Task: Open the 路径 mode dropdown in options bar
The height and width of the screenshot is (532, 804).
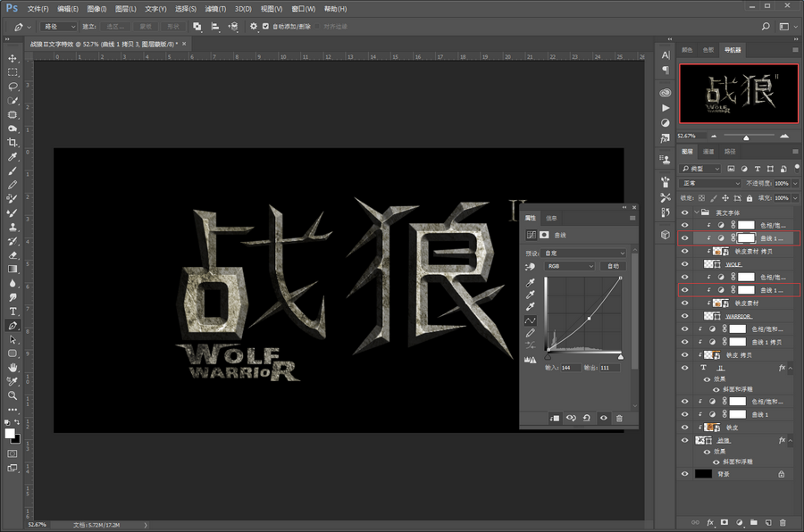Action: [x=57, y=26]
